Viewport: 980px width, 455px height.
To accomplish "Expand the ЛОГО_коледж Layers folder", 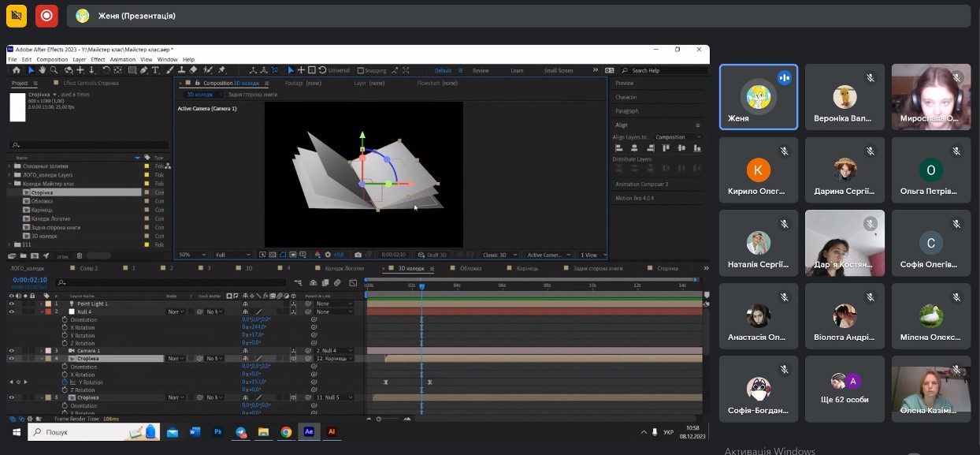I will click(10, 174).
